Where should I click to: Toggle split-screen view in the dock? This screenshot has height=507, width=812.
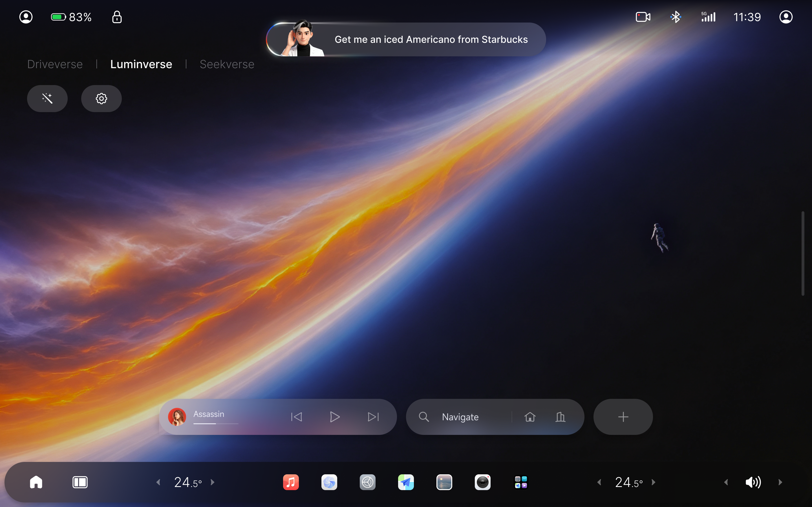pyautogui.click(x=80, y=482)
